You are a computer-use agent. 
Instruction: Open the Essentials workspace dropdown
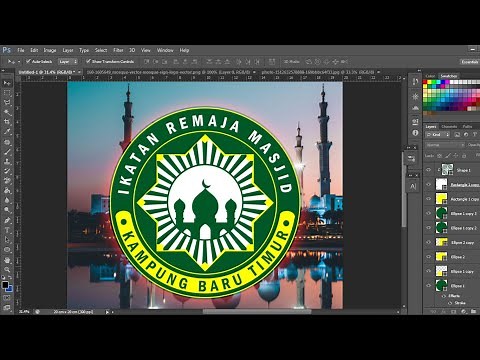[x=470, y=62]
